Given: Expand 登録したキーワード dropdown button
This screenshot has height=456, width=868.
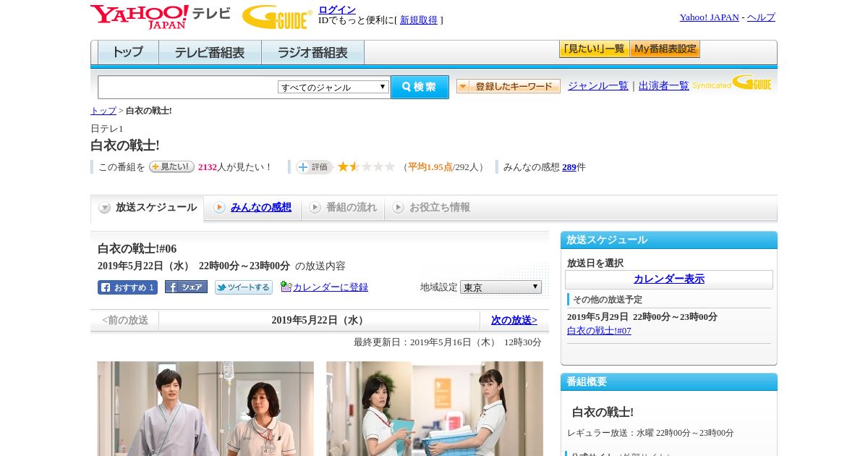Looking at the screenshot, I should pos(509,86).
